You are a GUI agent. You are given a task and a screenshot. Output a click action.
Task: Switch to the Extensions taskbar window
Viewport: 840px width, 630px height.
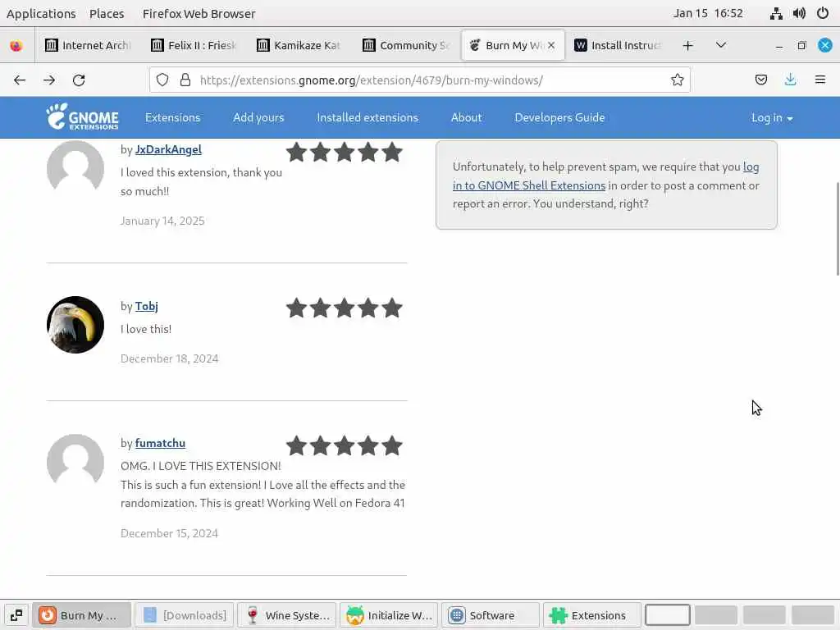pyautogui.click(x=592, y=615)
